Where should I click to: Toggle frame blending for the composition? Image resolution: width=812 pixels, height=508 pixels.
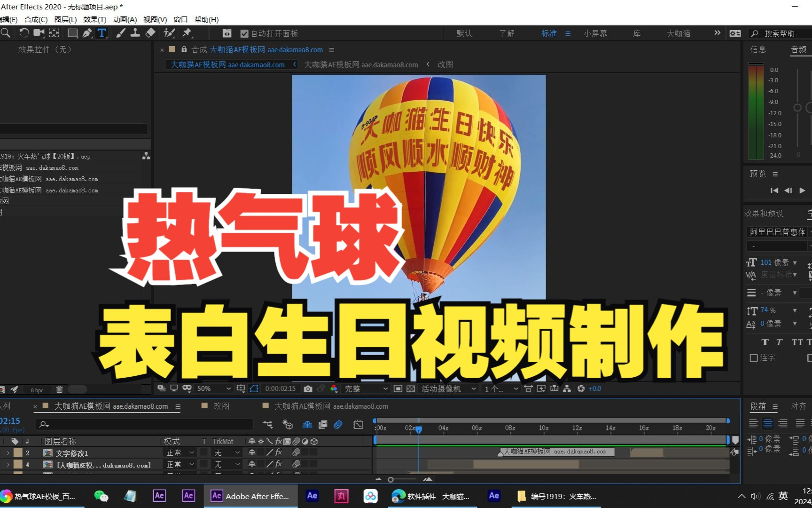click(x=323, y=425)
